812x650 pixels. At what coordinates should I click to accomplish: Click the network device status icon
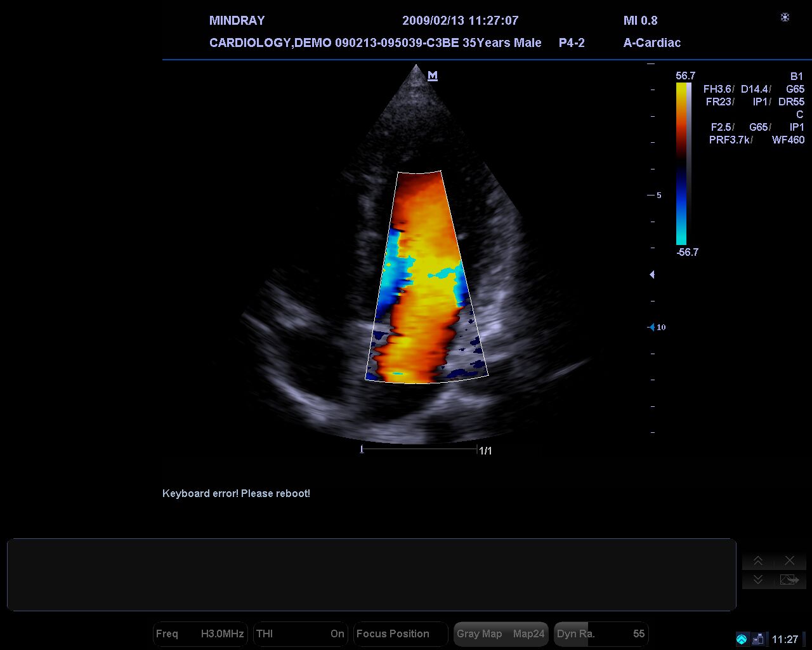758,639
